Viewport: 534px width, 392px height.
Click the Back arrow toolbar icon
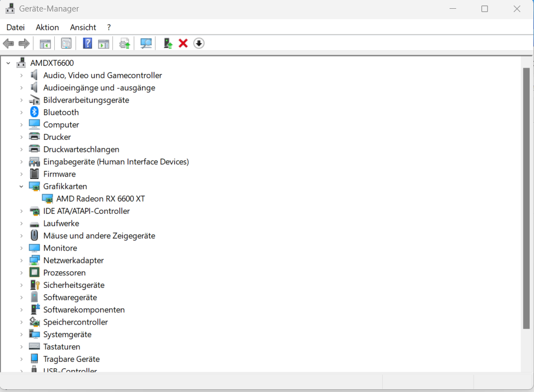click(8, 44)
